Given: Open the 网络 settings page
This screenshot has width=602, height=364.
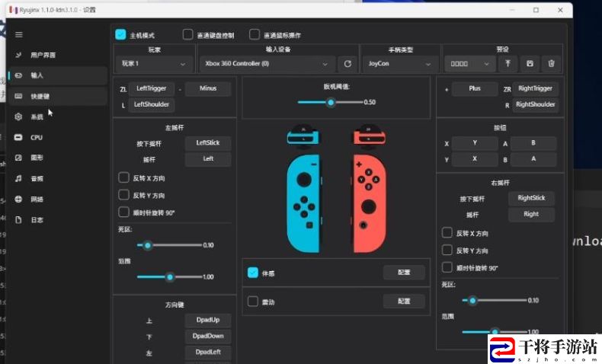Looking at the screenshot, I should click(x=58, y=199).
